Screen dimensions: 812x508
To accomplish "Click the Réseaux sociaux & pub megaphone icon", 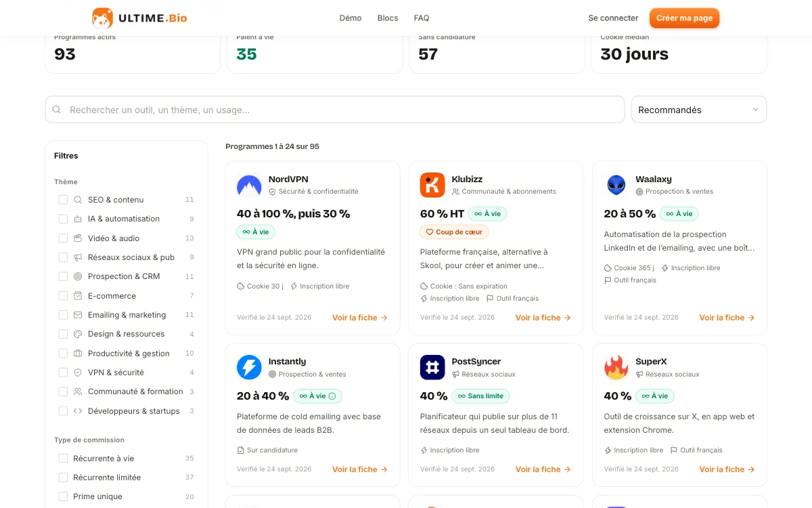I will pyautogui.click(x=78, y=257).
